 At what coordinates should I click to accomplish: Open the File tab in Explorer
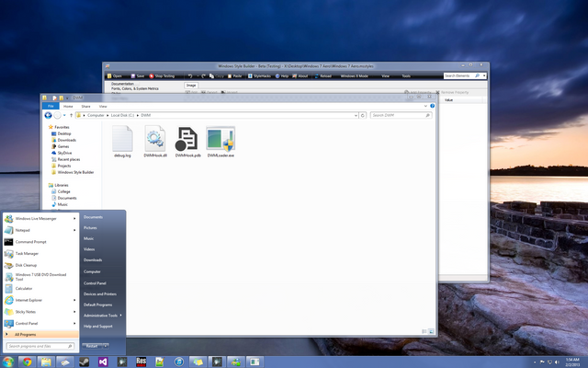coord(51,107)
